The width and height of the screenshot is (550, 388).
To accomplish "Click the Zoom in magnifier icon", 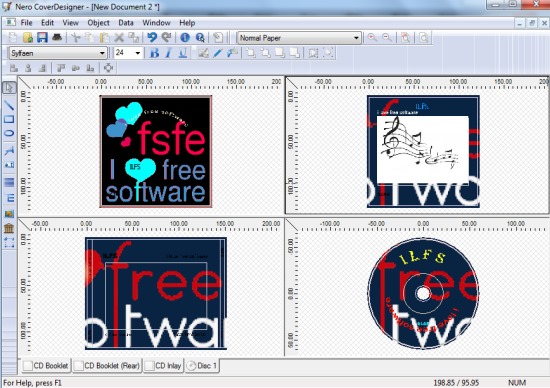I will (x=372, y=38).
